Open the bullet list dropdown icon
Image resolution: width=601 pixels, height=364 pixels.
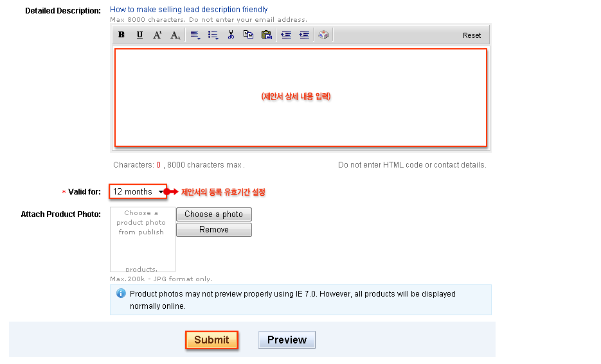213,35
